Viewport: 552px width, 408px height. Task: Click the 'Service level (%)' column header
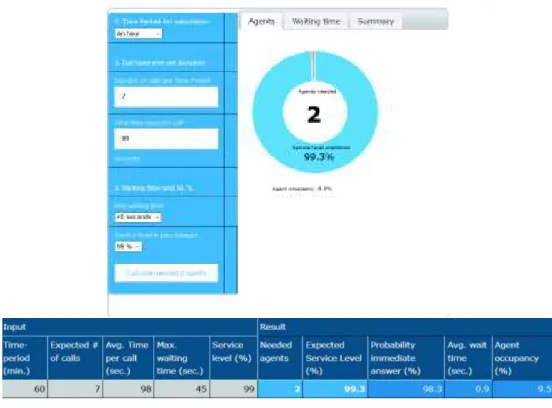233,358
